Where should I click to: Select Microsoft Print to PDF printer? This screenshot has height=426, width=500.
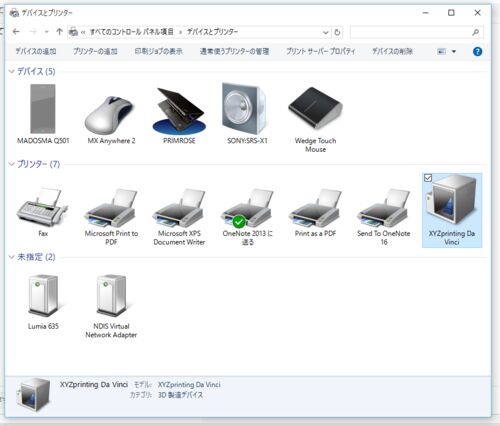click(111, 217)
